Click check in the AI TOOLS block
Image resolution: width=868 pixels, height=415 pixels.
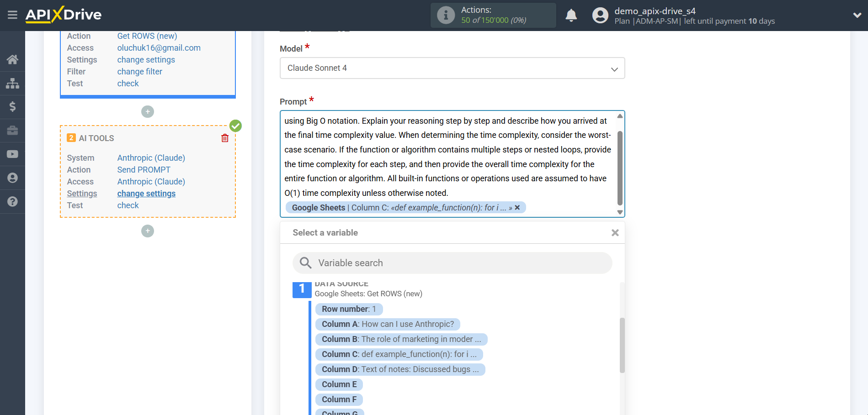128,205
